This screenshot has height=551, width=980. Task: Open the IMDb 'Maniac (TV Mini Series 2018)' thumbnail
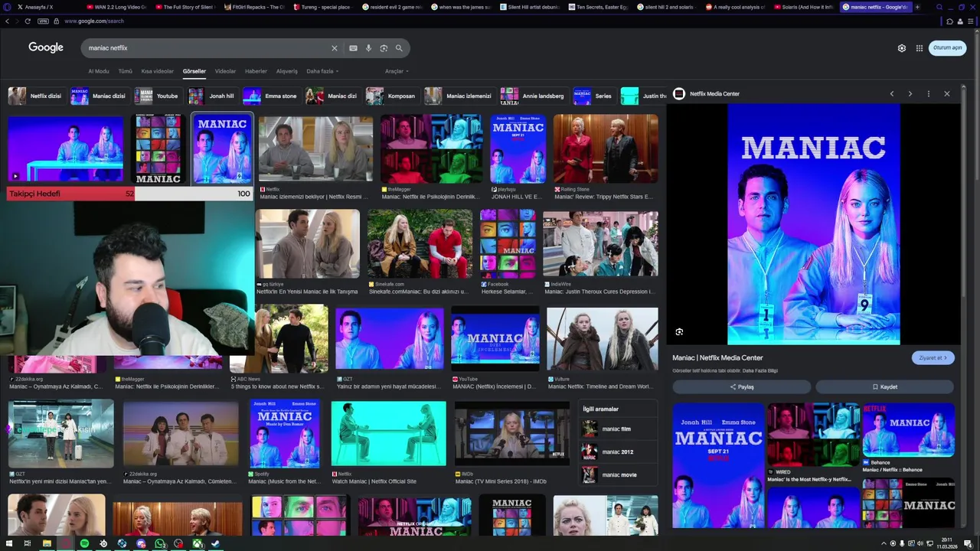pyautogui.click(x=512, y=433)
